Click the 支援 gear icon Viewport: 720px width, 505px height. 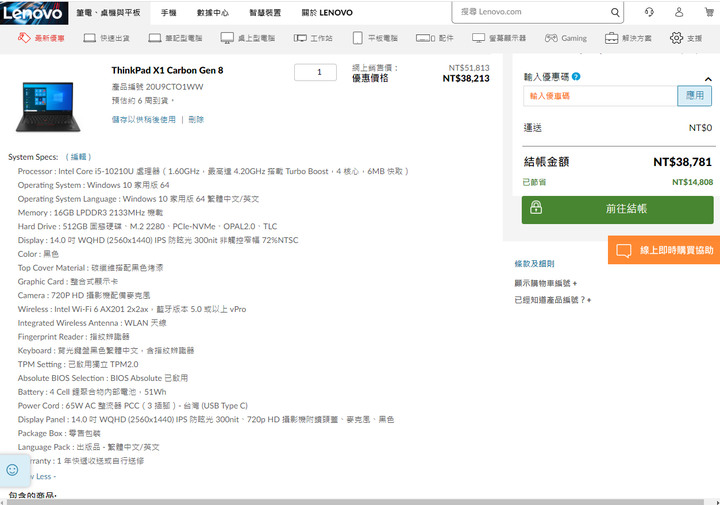coord(676,38)
